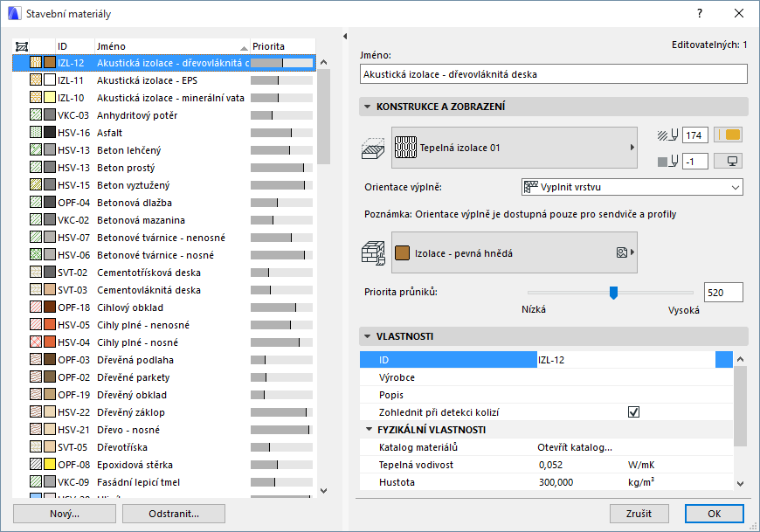Image resolution: width=760 pixels, height=532 pixels.
Task: Click the ID value IZL-12 in properties
Action: point(551,360)
